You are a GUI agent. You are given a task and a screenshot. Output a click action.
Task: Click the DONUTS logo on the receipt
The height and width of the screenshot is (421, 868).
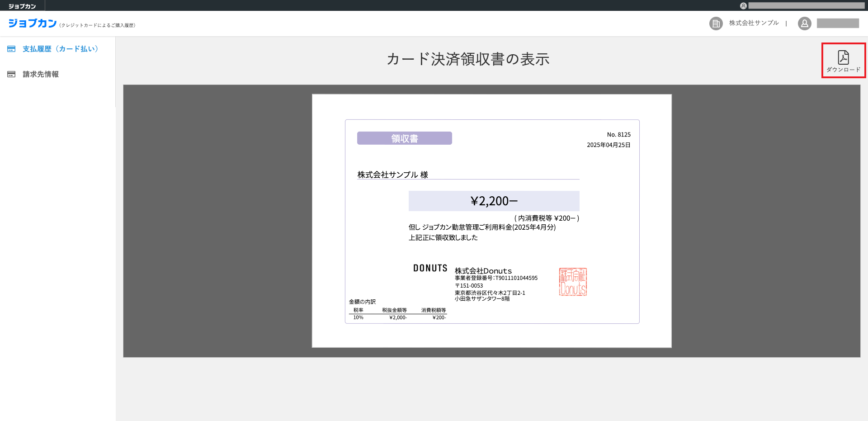pos(430,268)
